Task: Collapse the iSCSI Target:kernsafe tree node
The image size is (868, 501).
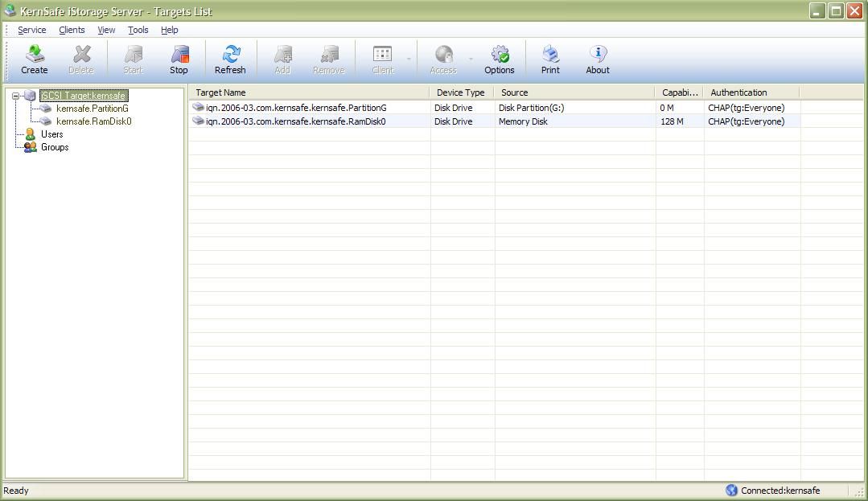Action: click(15, 96)
